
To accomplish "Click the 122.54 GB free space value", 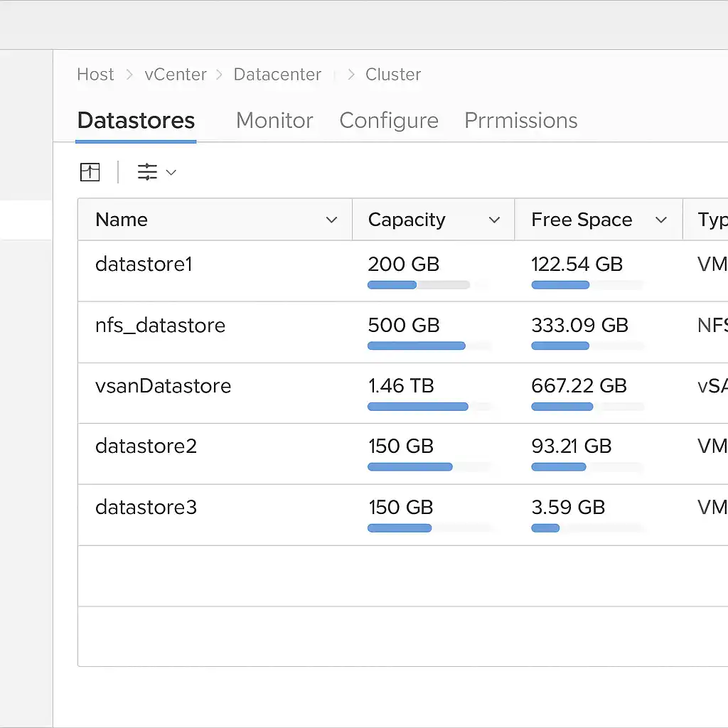I will (577, 264).
